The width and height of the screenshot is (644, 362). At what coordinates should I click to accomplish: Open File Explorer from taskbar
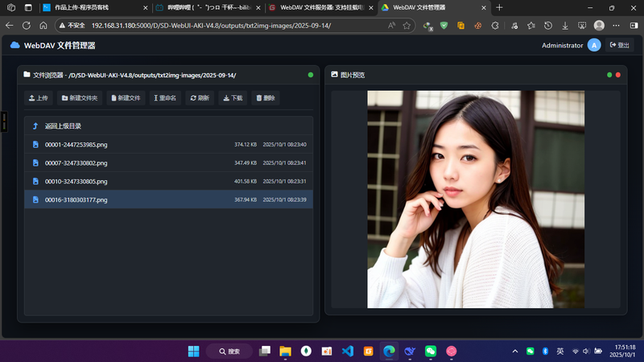pyautogui.click(x=286, y=352)
